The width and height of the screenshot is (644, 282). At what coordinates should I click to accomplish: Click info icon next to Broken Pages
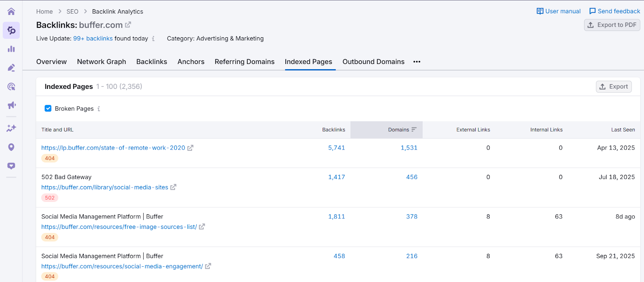pyautogui.click(x=99, y=109)
